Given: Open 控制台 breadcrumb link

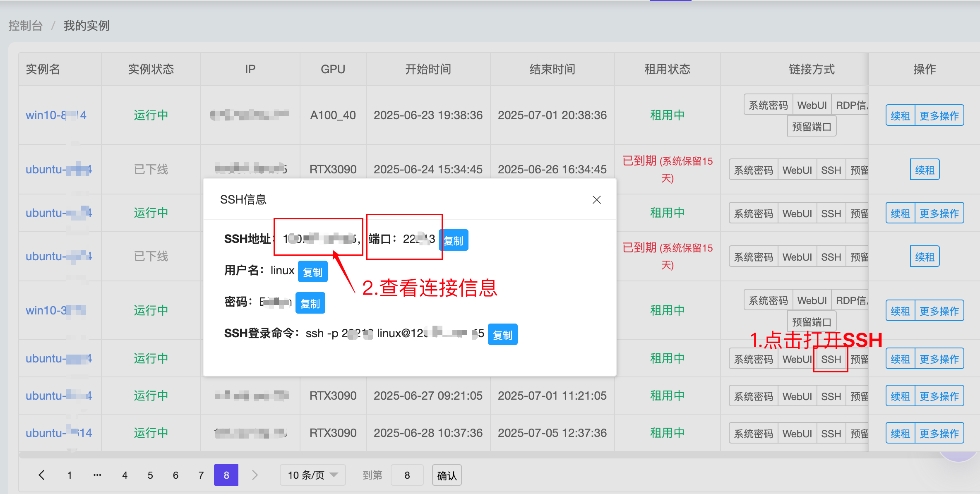Looking at the screenshot, I should [x=26, y=26].
